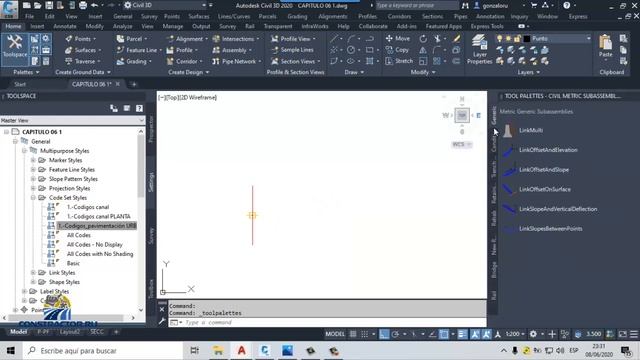The width and height of the screenshot is (640, 360).
Task: Toggle ortho mode in status bar
Action: tap(384, 334)
